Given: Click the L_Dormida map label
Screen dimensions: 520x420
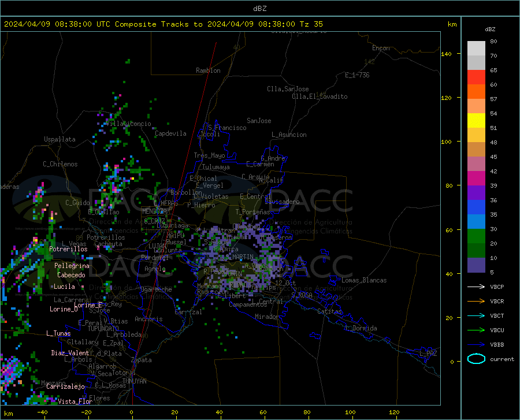Looking at the screenshot, I should (361, 328).
